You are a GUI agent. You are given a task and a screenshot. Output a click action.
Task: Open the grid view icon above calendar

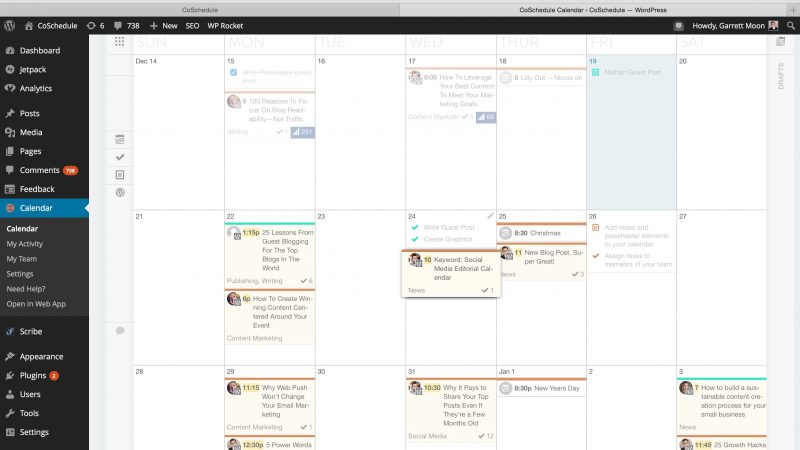click(120, 42)
